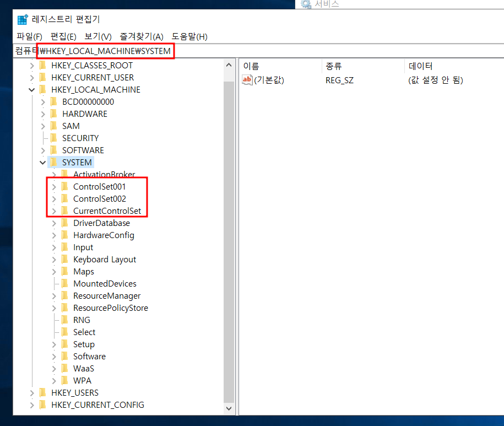Viewport: 504px width, 426px height.
Task: Open the 보기(V) menu
Action: pos(98,36)
